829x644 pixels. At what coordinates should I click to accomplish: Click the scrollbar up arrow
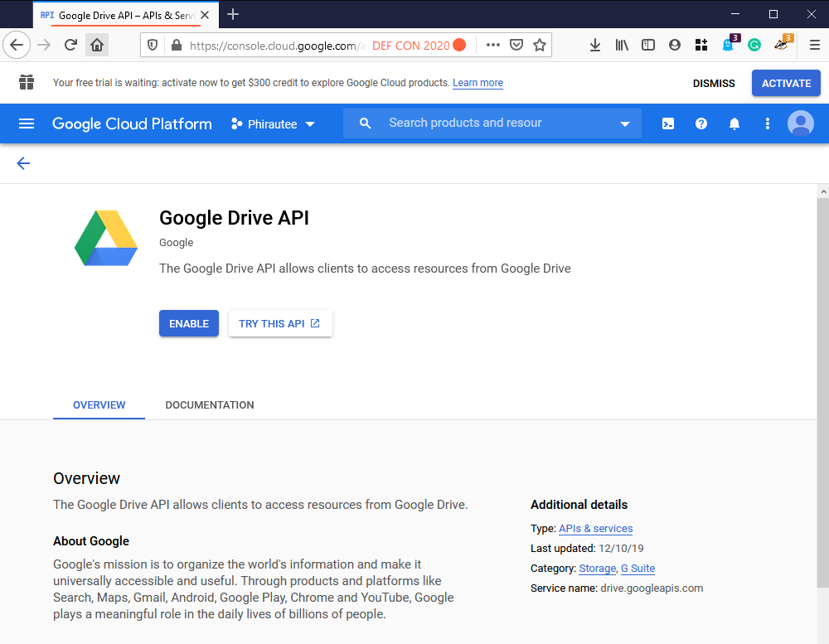pyautogui.click(x=822, y=191)
